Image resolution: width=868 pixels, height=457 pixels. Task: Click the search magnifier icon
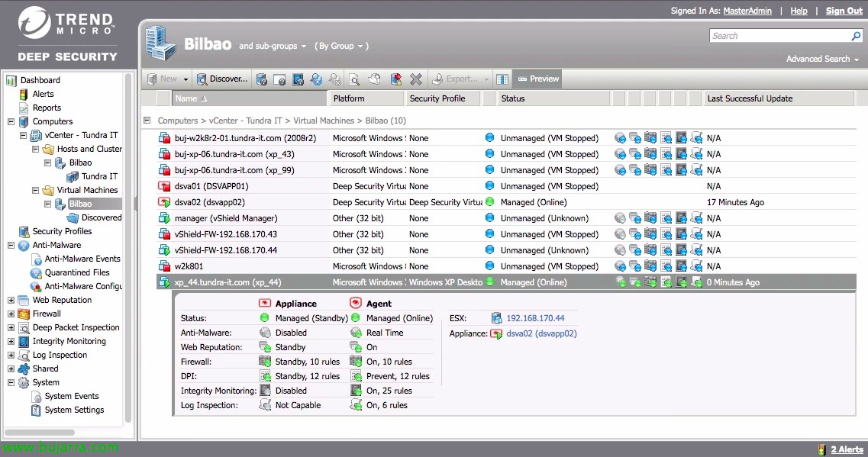[x=856, y=36]
